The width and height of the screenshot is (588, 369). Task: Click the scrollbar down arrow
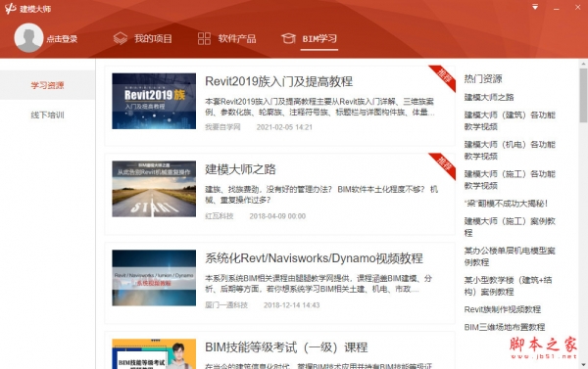(x=583, y=364)
